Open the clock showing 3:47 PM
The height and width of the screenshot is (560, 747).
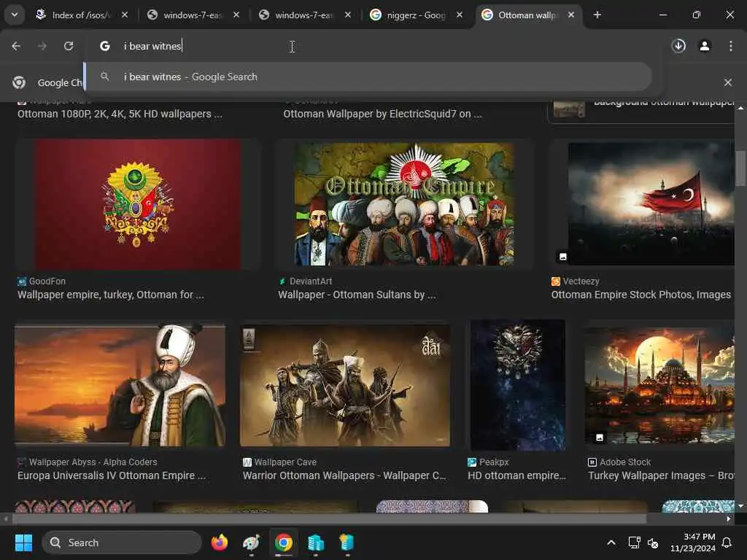[693, 542]
